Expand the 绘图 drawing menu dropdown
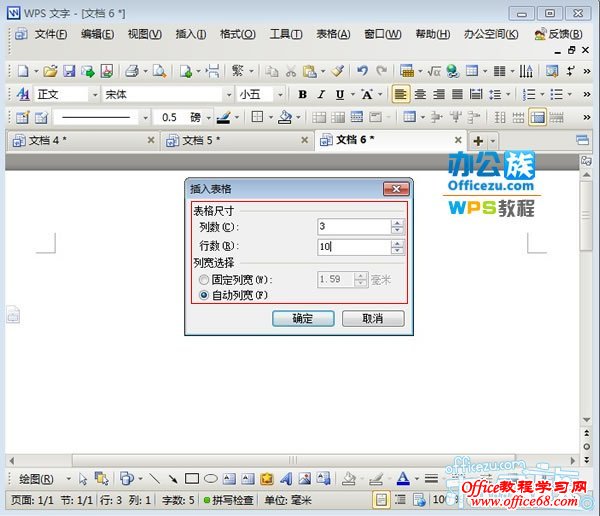The image size is (600, 516). tap(68, 478)
